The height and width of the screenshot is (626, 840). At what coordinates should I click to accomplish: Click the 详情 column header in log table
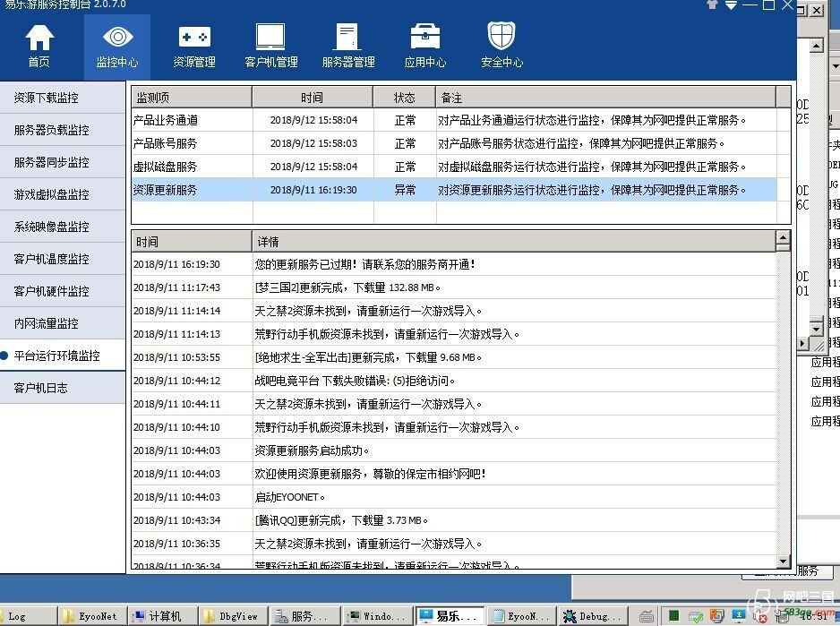(514, 241)
